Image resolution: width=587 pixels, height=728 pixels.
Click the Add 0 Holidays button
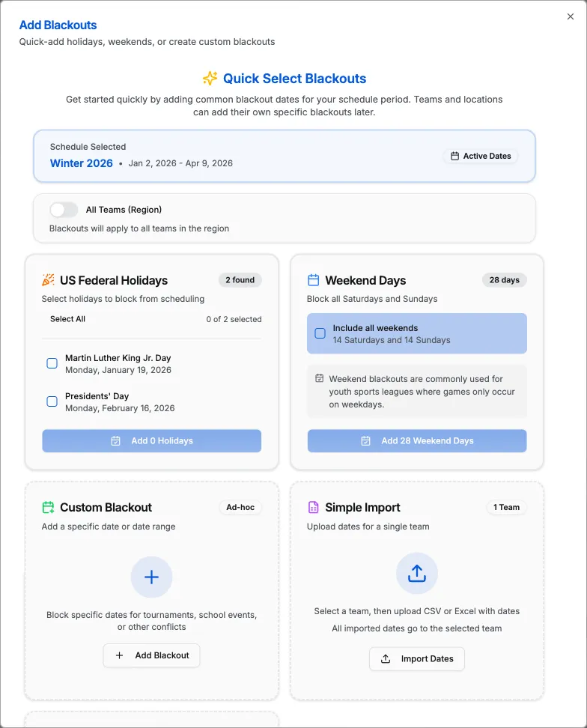click(151, 441)
